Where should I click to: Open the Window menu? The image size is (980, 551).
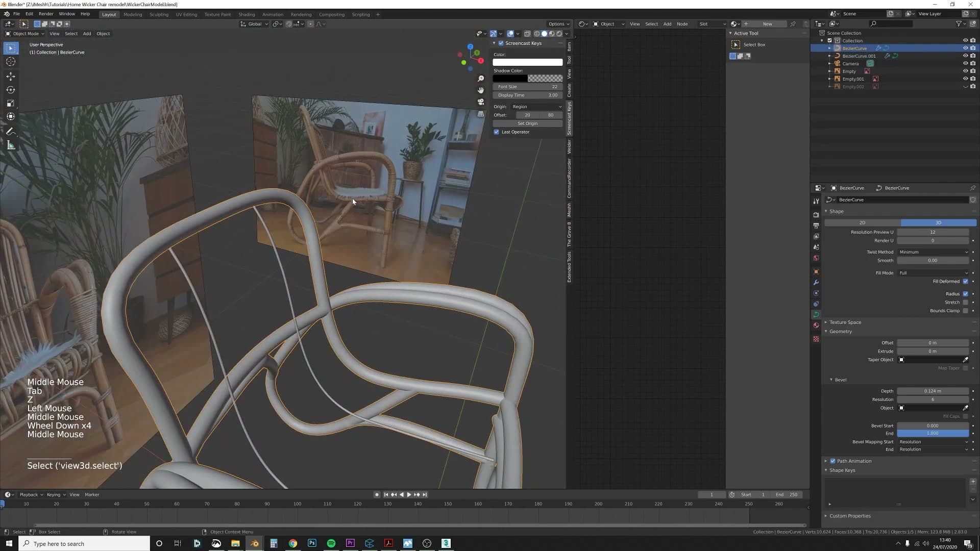coord(67,14)
